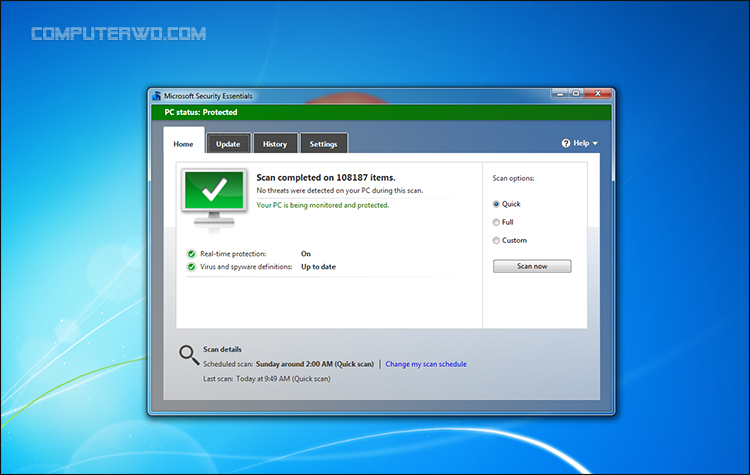
Task: Click 'Scan completed on 108187 items.' heading
Action: [326, 177]
